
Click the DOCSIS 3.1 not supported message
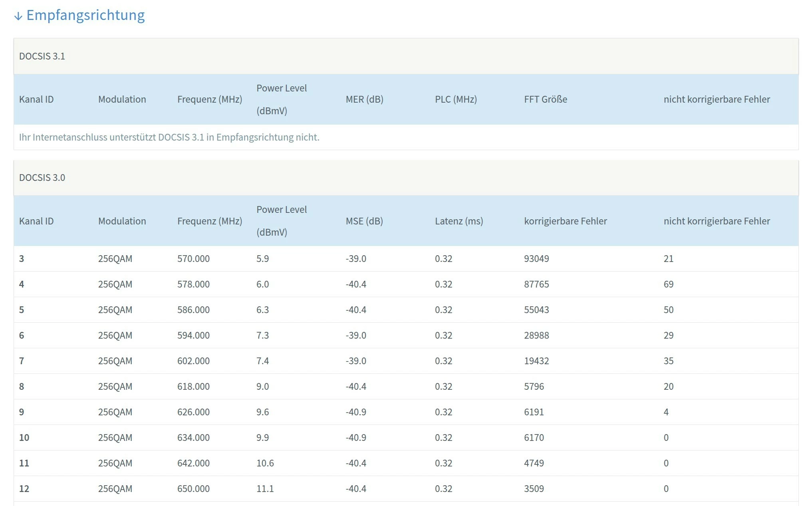(x=169, y=137)
